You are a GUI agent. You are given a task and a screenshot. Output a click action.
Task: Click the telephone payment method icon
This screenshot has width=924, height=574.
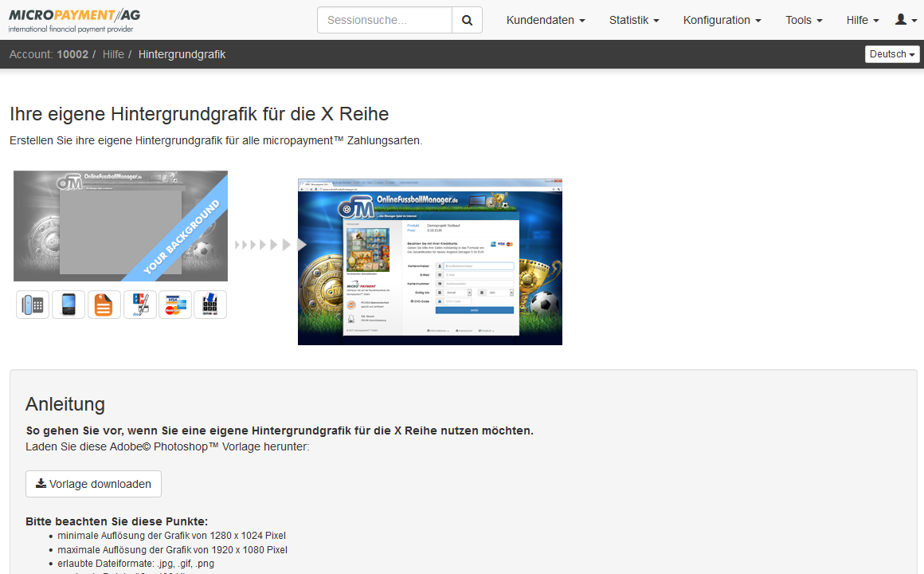[x=33, y=305]
